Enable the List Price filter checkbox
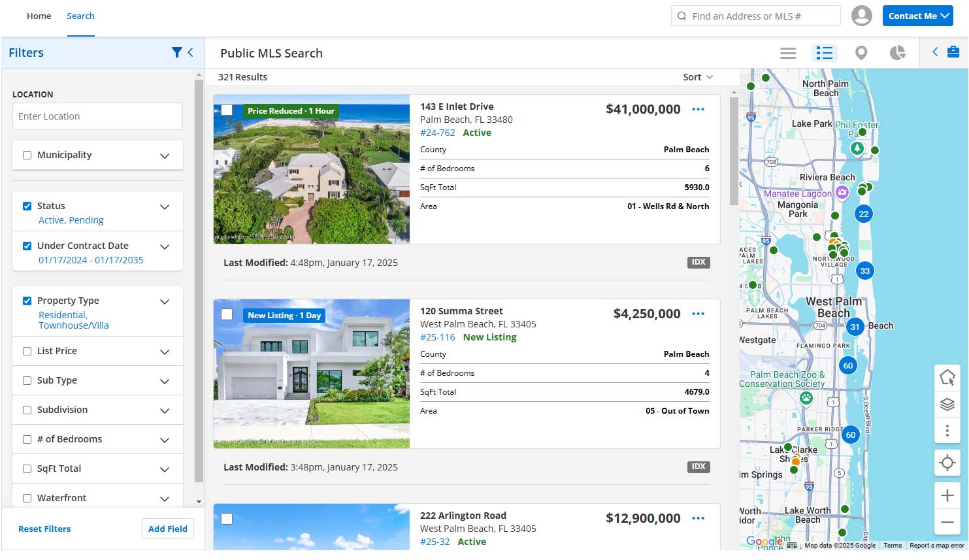 click(x=27, y=352)
